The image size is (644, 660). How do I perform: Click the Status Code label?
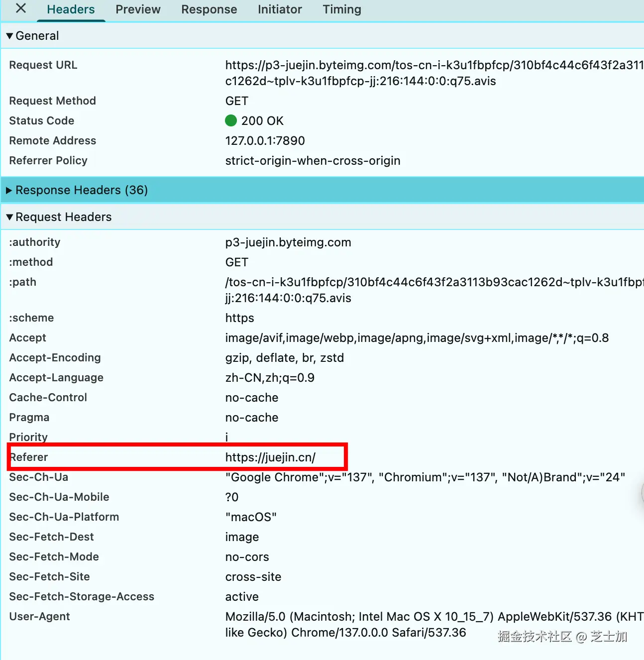[x=42, y=121]
